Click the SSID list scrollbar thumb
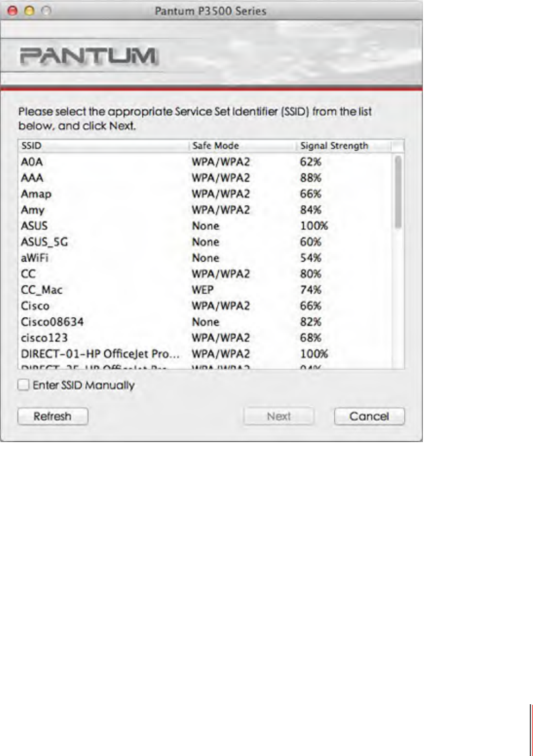533x756 pixels. pos(398,192)
